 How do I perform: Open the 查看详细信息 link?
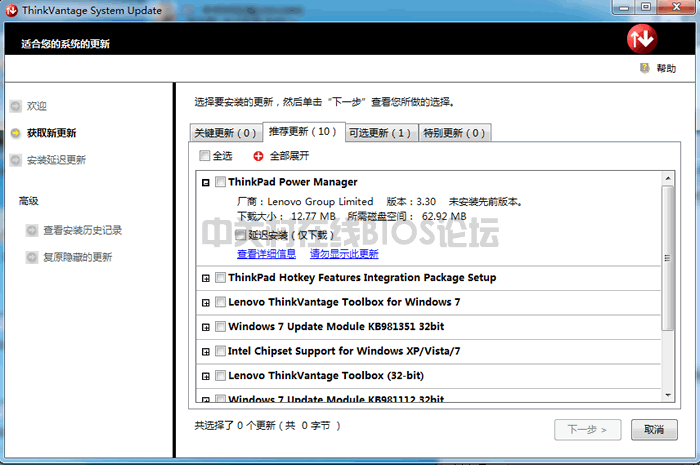point(267,254)
